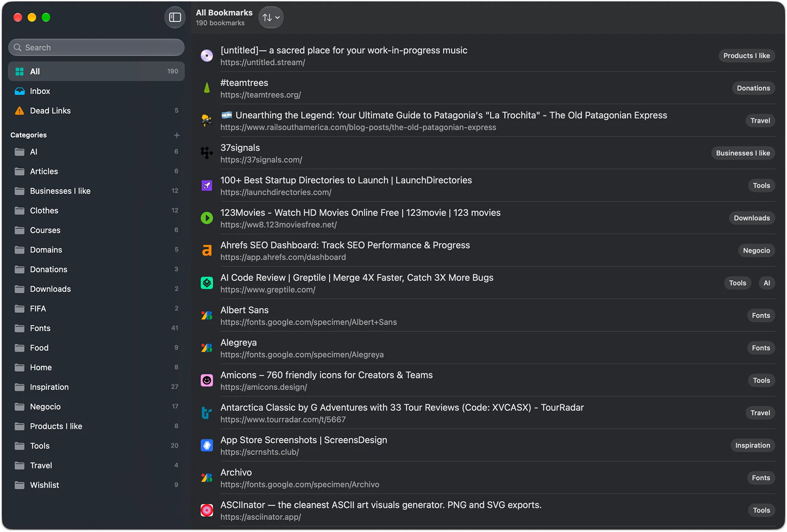Image resolution: width=787 pixels, height=532 pixels.
Task: Click the ASCIInator red circle favicon
Action: coord(207,510)
